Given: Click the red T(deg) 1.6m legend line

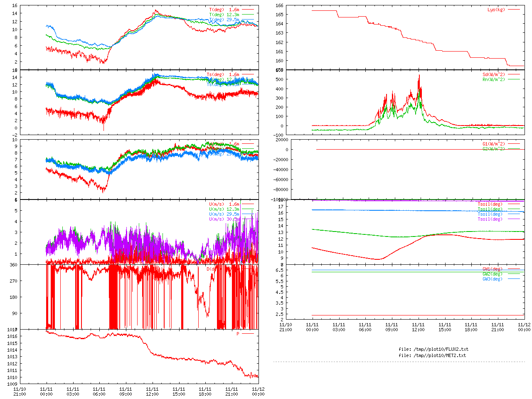Looking at the screenshot, I should click(x=248, y=10).
